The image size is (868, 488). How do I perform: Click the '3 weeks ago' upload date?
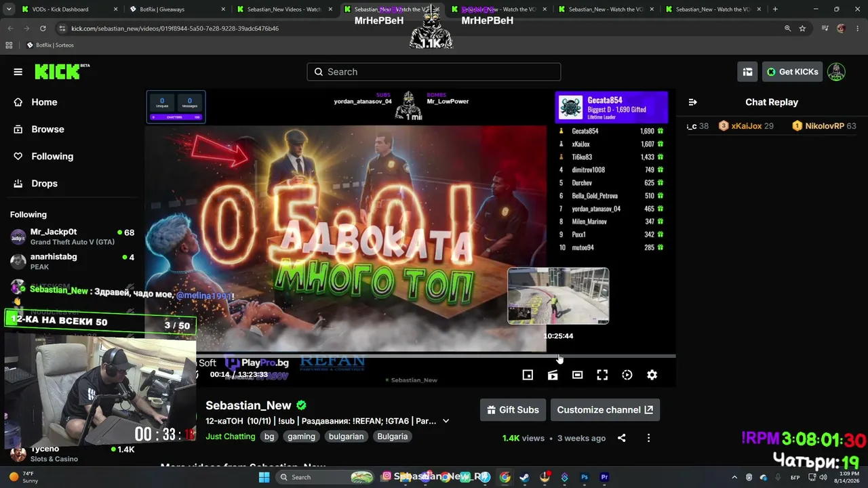581,438
